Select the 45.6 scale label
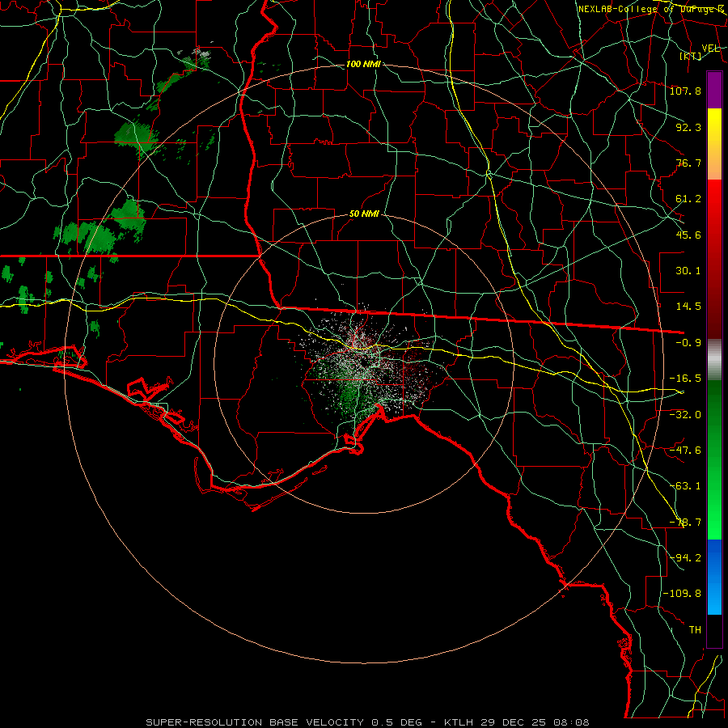 tap(688, 235)
